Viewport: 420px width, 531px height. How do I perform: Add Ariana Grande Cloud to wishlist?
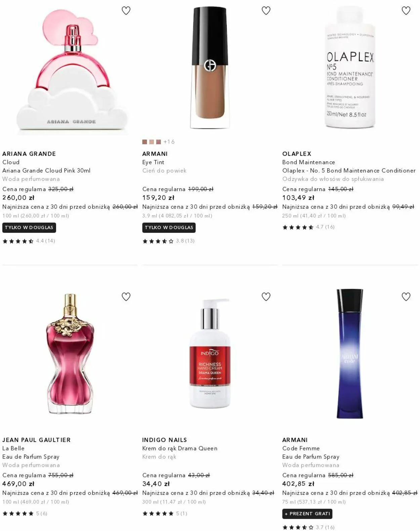pos(126,11)
